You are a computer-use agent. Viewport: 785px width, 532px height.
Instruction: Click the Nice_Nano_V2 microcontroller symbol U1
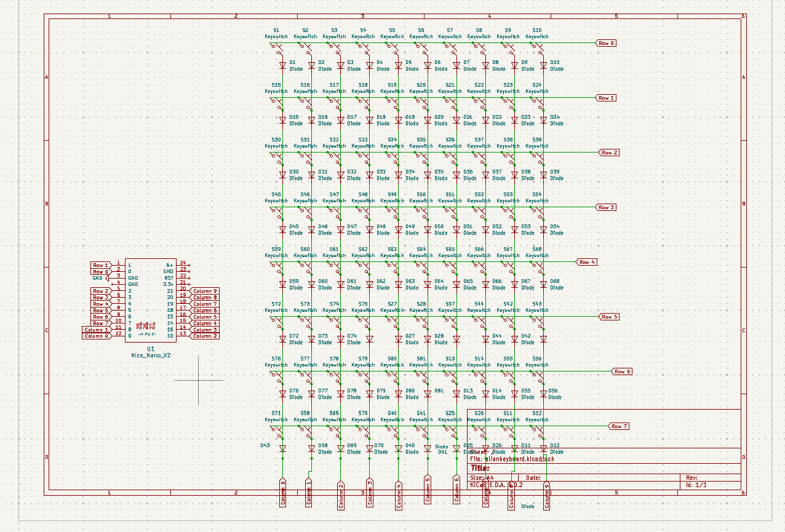coord(149,301)
